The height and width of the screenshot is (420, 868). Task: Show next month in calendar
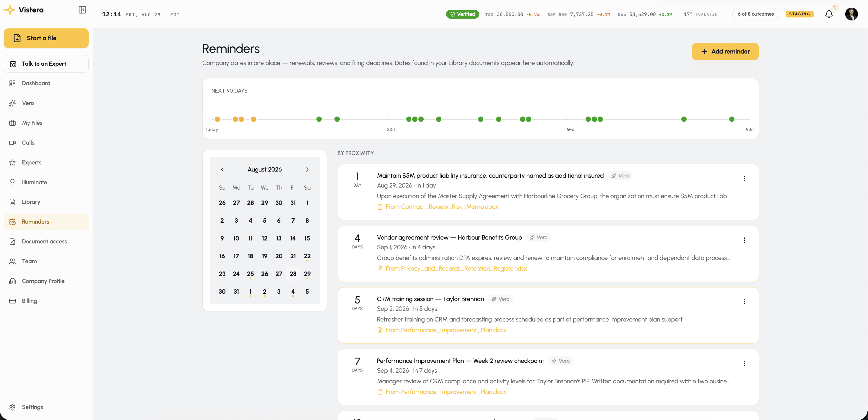pyautogui.click(x=307, y=169)
